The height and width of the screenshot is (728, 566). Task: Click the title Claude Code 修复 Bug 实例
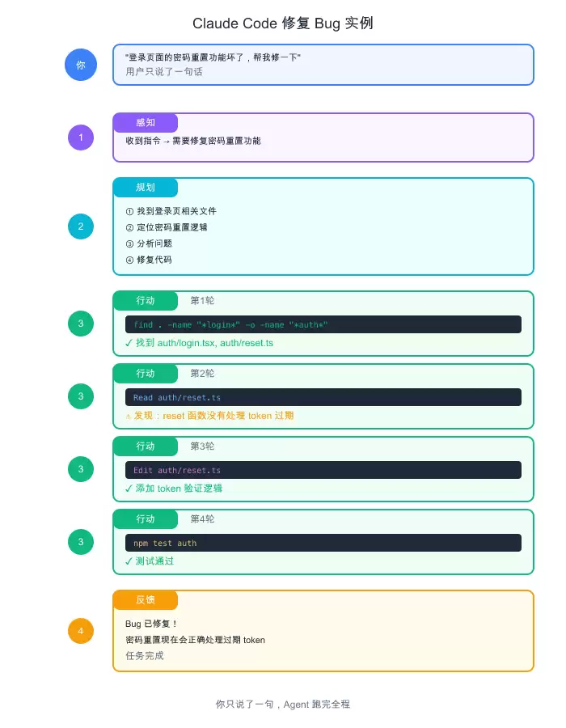(282, 23)
